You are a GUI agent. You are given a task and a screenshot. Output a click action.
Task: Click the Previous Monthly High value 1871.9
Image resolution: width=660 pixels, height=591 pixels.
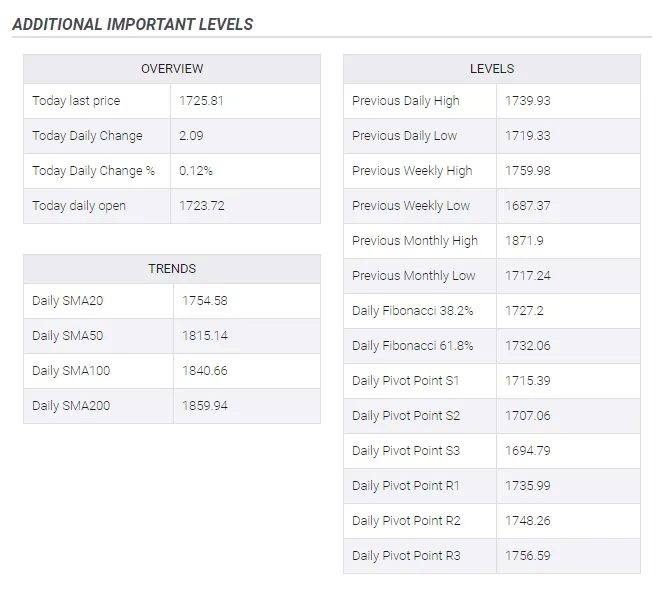point(524,241)
